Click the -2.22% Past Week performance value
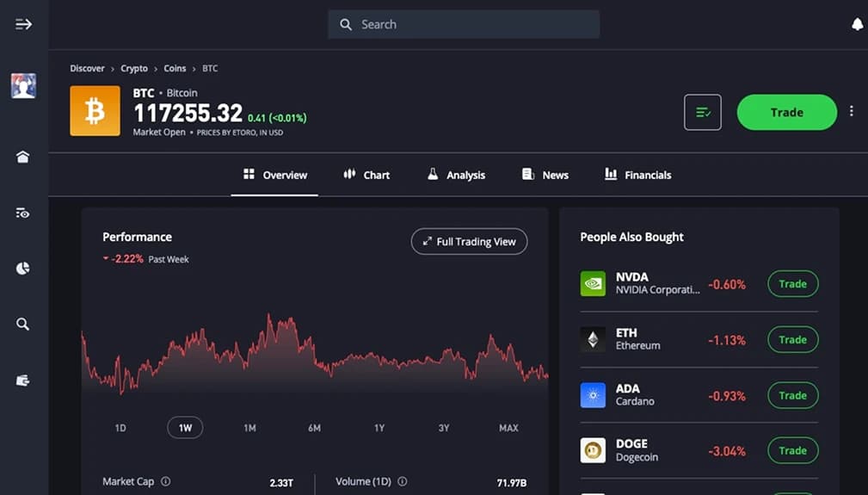This screenshot has width=868, height=495. [x=127, y=258]
